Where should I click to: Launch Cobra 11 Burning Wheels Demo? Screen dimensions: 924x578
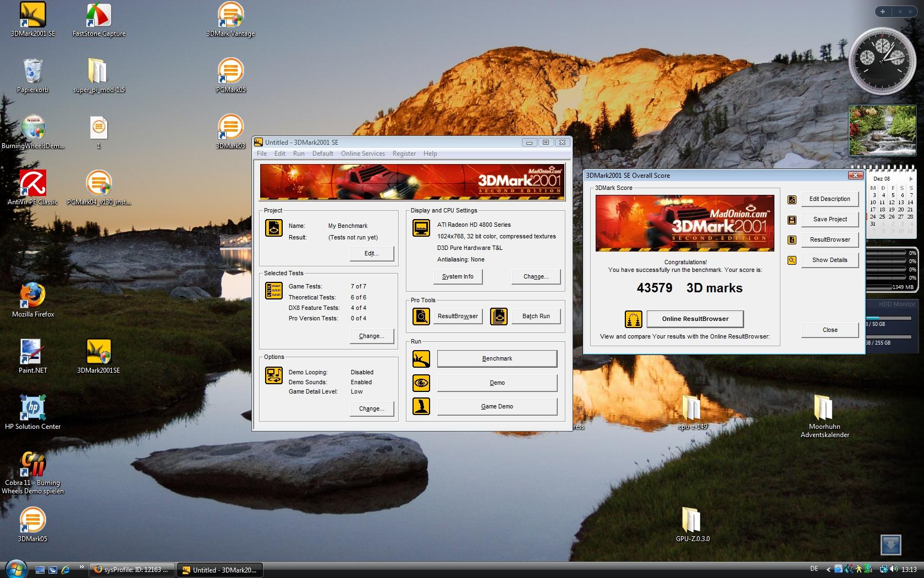32,472
